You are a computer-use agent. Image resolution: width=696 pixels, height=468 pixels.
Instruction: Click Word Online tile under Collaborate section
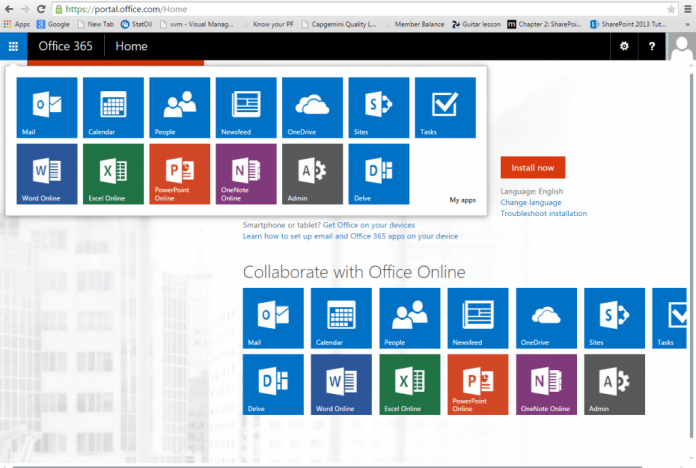(x=341, y=385)
